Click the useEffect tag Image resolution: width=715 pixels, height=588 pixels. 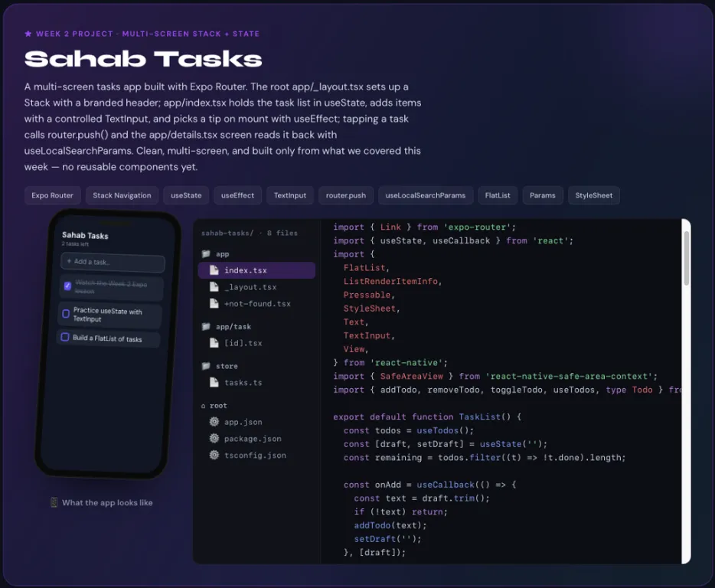pos(237,195)
